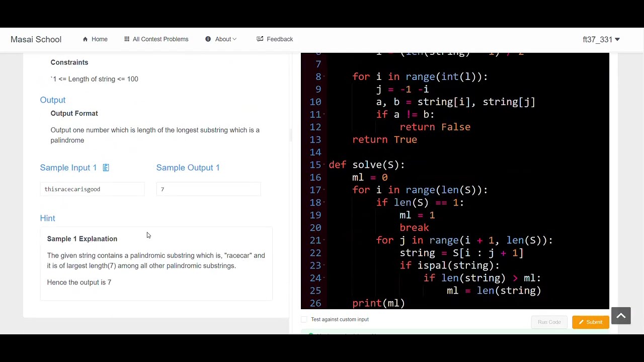Submit the solution with Submit button
This screenshot has height=362, width=644.
tap(590, 322)
